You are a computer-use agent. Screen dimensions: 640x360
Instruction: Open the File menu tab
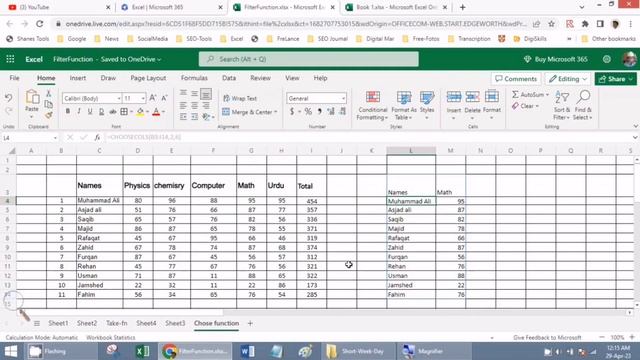point(14,78)
